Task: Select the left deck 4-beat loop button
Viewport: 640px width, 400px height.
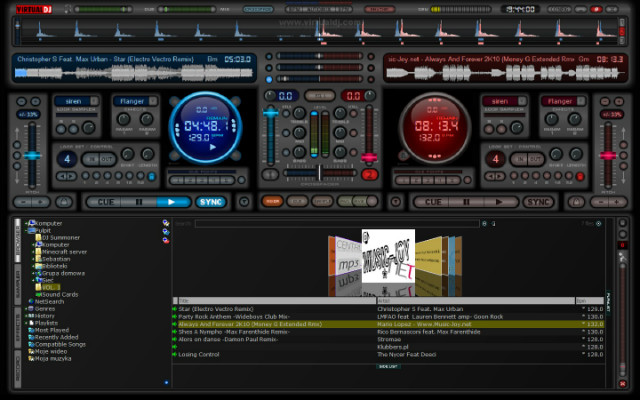Action: [67, 159]
